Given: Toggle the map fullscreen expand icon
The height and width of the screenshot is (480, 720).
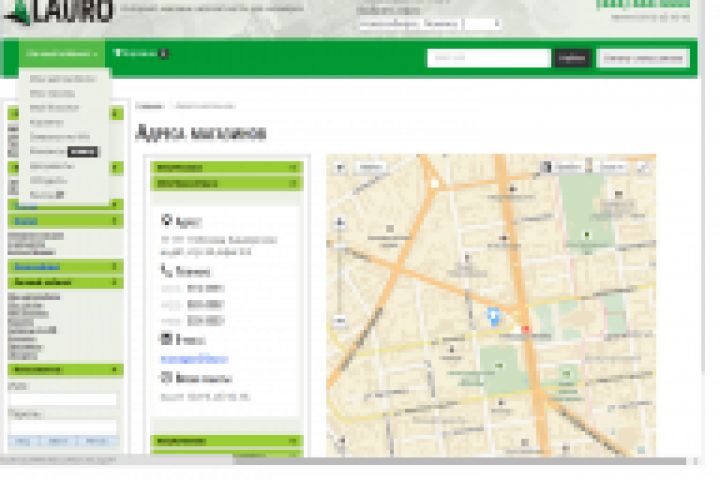Looking at the screenshot, I should [x=643, y=168].
